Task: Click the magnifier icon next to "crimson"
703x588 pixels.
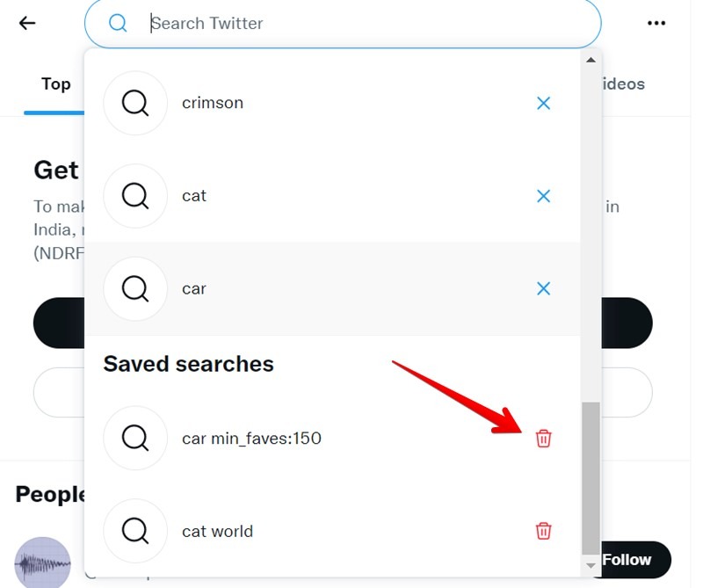Action: 135,103
